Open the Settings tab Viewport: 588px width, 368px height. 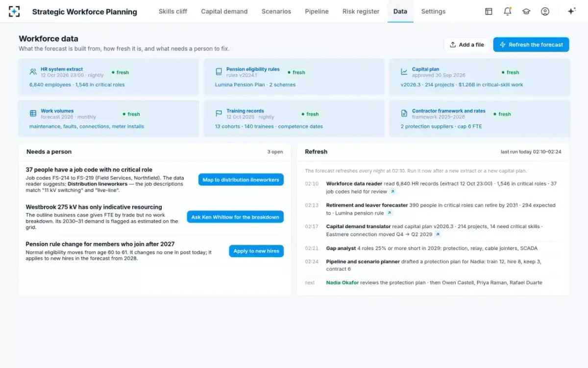433,11
